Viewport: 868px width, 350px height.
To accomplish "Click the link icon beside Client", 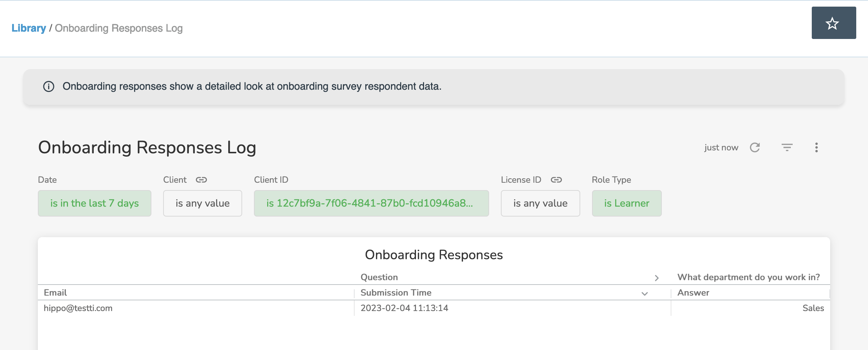I will tap(201, 180).
